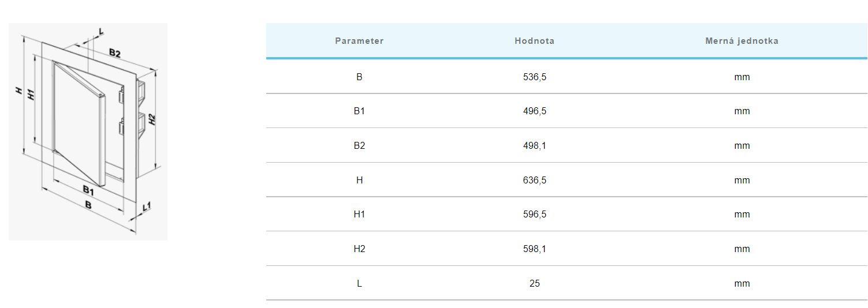This screenshot has width=868, height=308.
Task: Select the B2 parameter name in the table
Action: click(x=359, y=145)
